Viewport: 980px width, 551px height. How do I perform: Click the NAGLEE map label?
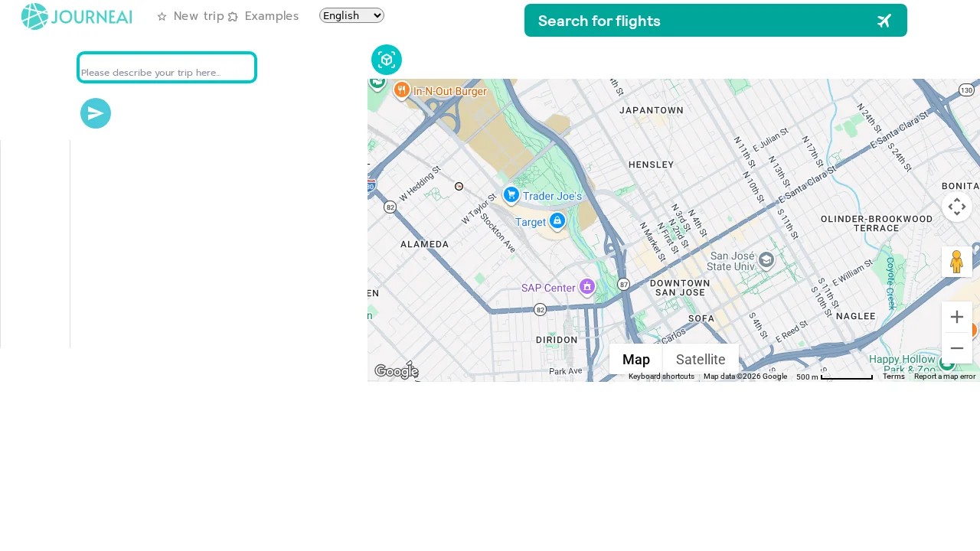856,316
